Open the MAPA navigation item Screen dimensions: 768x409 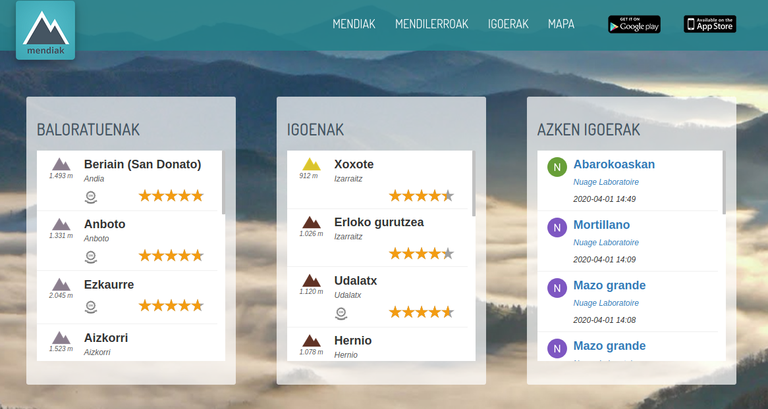[x=561, y=24]
